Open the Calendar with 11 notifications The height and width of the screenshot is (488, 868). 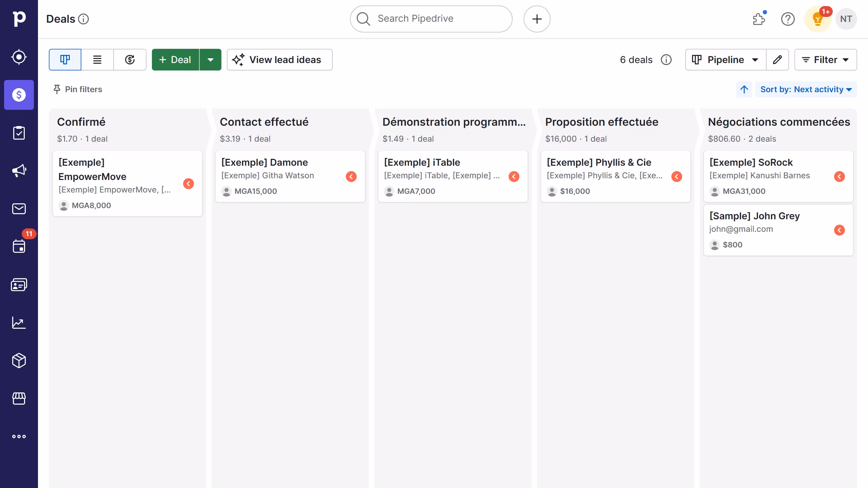point(19,246)
